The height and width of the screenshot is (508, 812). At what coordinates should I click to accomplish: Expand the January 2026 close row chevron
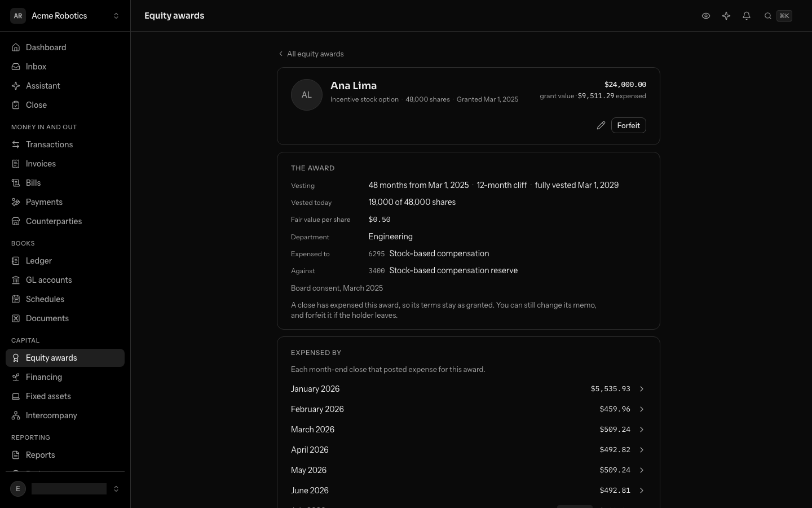(x=641, y=389)
